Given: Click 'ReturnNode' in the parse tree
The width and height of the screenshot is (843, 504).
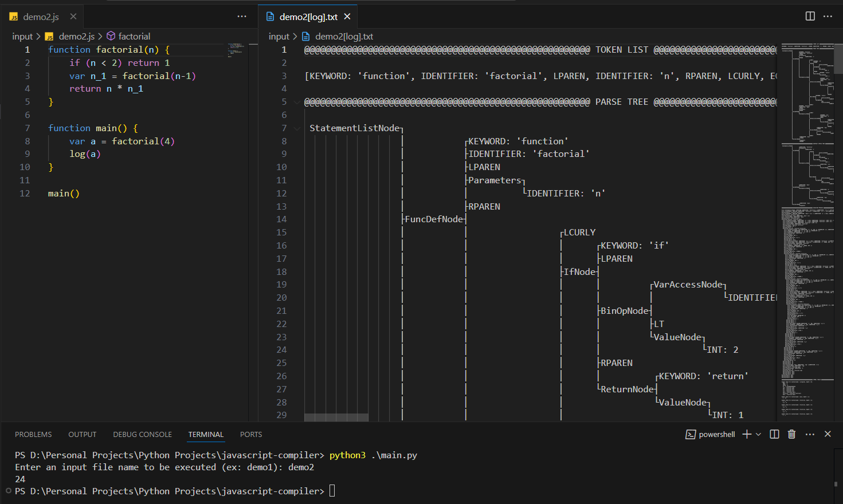Looking at the screenshot, I should 627,389.
